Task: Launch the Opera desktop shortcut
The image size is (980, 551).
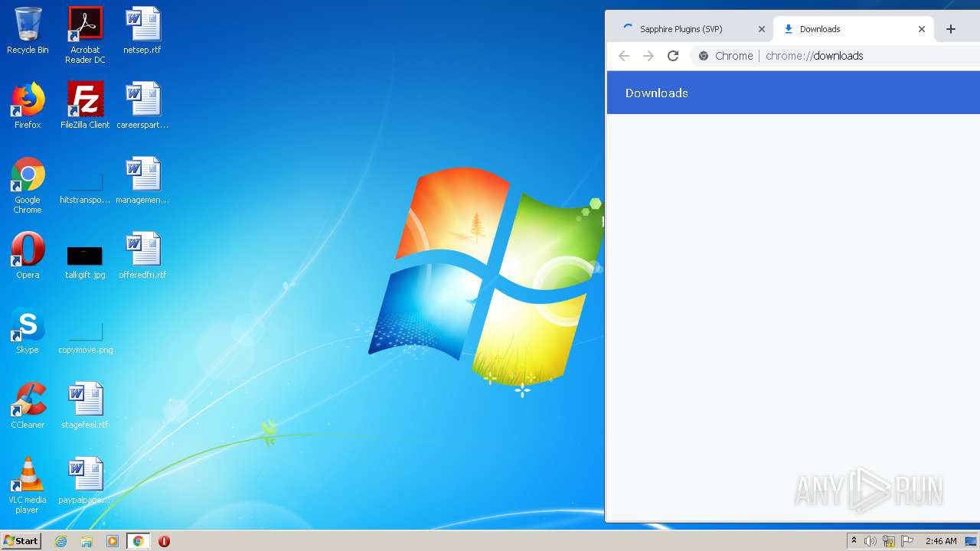Action: [x=28, y=256]
